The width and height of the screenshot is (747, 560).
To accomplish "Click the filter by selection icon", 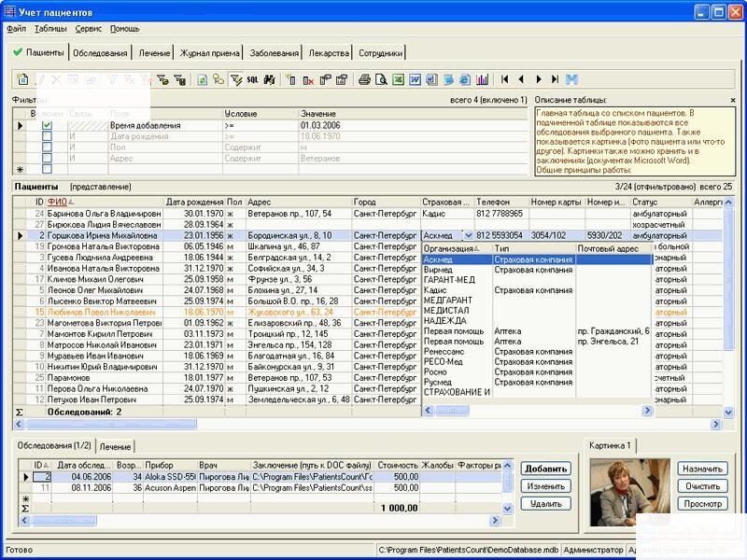I will coord(162,79).
